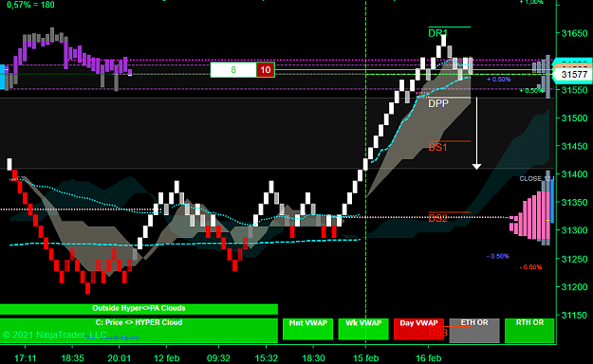This screenshot has width=593, height=364.
Task: Click the 31300 price axis label
Action: tap(574, 230)
